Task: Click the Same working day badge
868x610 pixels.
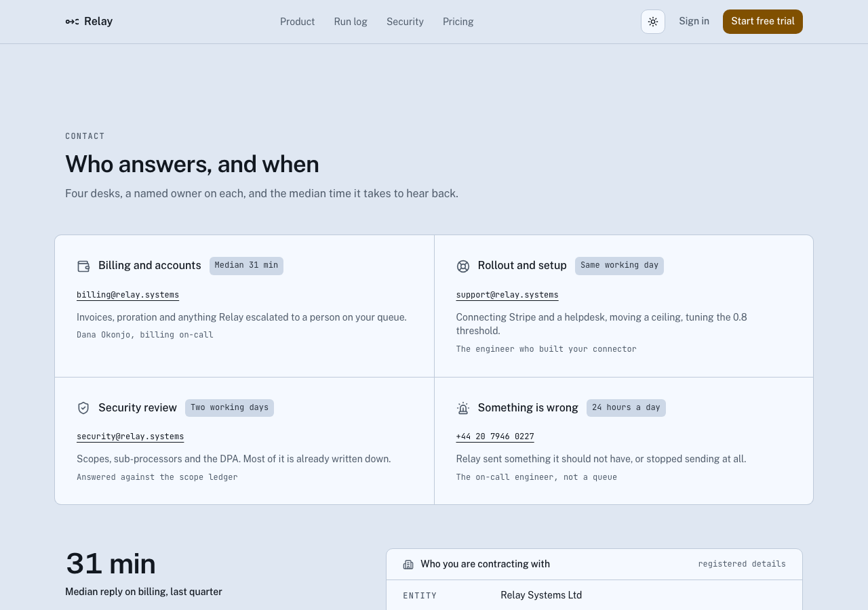Action: click(x=619, y=266)
